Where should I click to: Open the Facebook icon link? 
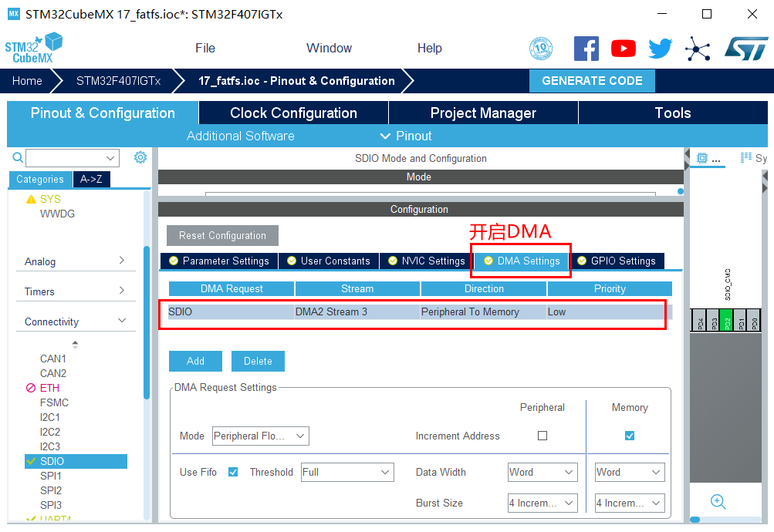[x=586, y=49]
